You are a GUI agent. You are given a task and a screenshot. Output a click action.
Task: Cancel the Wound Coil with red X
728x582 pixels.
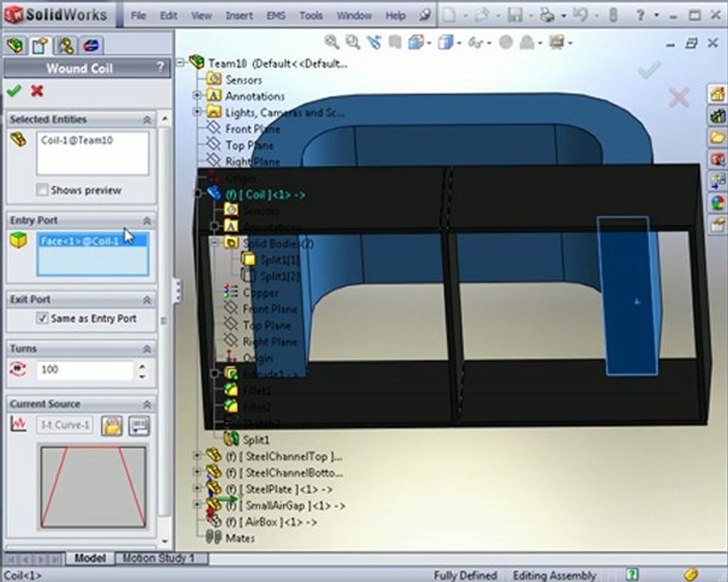point(37,91)
